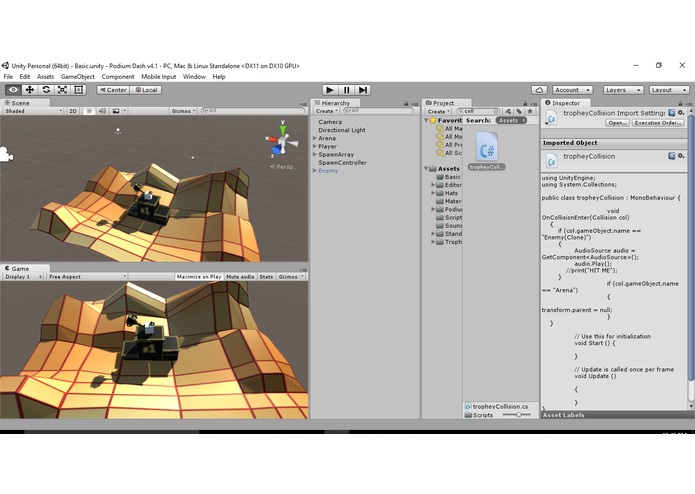The image size is (695, 494).
Task: Collapse the Favorites tree
Action: point(426,120)
